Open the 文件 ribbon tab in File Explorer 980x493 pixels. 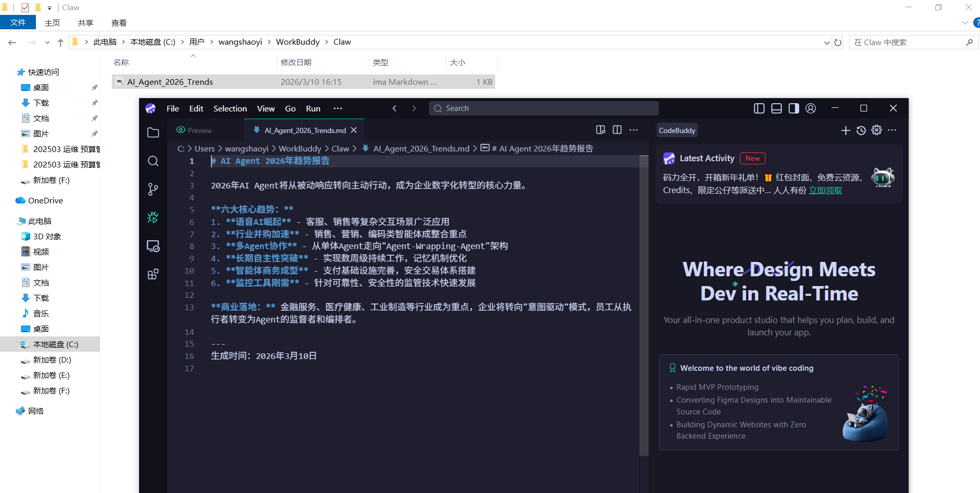tap(18, 23)
